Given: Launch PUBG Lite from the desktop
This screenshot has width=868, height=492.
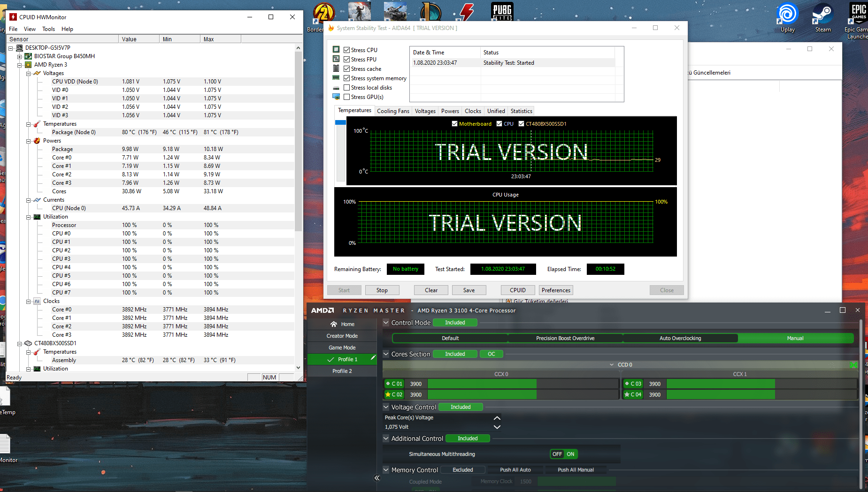Looking at the screenshot, I should click(502, 11).
